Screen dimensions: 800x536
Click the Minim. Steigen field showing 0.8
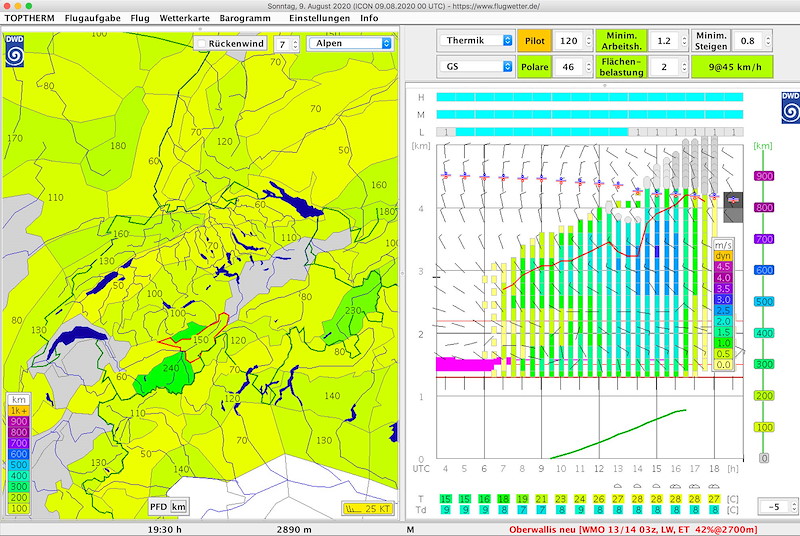tap(747, 41)
